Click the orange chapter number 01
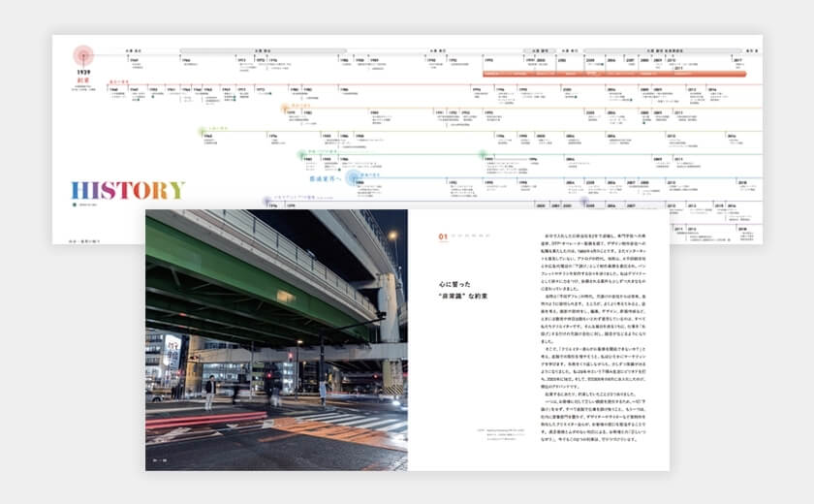Image resolution: width=814 pixels, height=504 pixels. tap(442, 234)
